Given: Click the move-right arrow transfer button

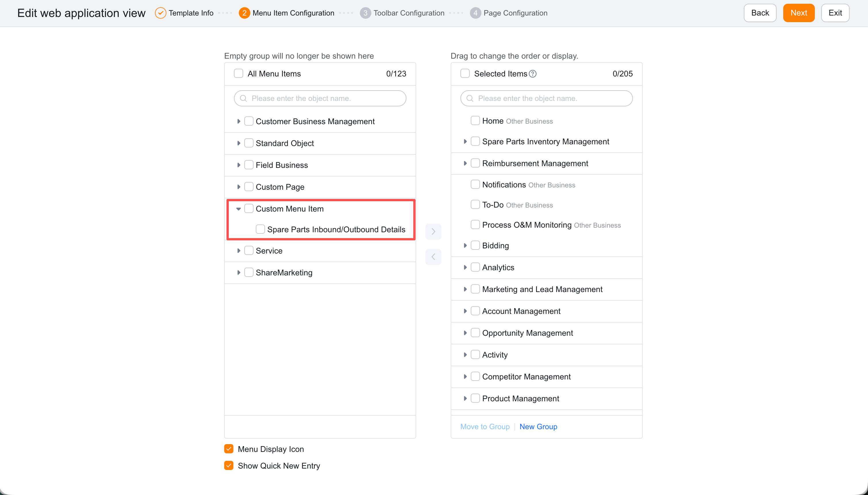Looking at the screenshot, I should (433, 231).
